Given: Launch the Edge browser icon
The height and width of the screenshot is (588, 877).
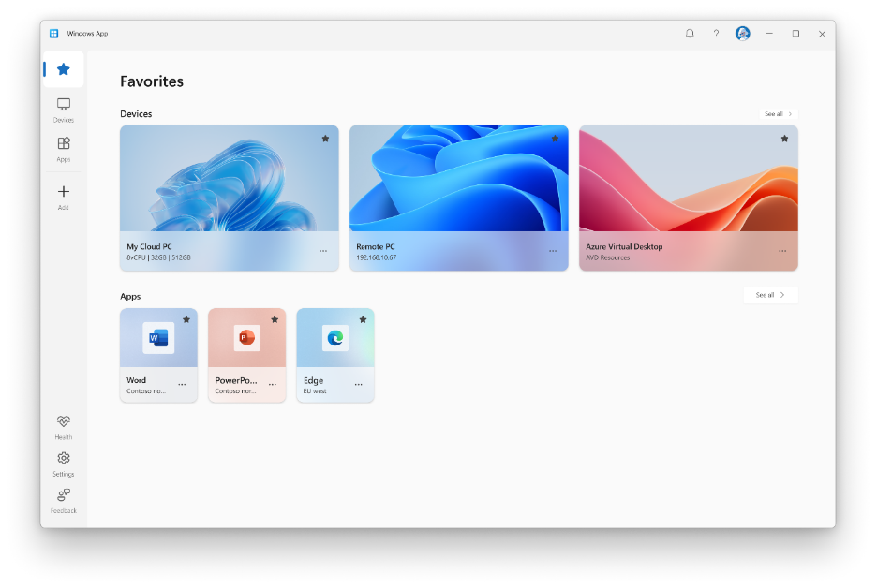Looking at the screenshot, I should [x=335, y=338].
